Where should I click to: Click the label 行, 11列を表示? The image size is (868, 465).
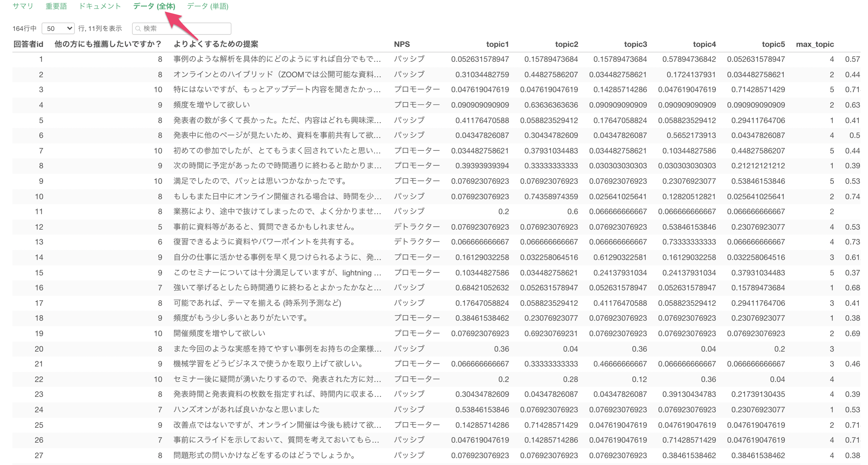point(100,28)
